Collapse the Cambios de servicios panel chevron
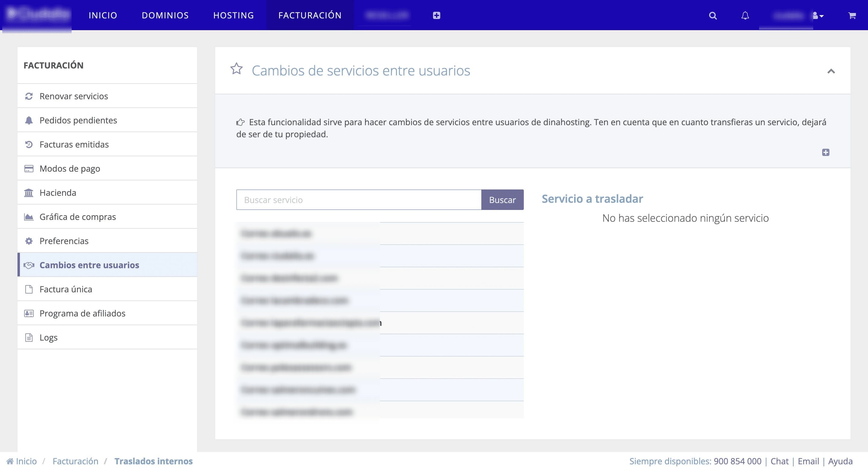 [x=831, y=71]
